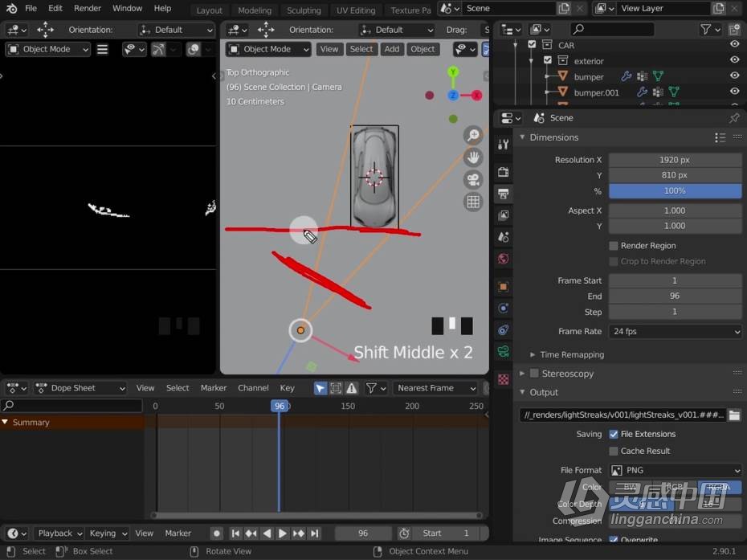
Task: Open the Object Constraints properties tab
Action: click(x=503, y=329)
